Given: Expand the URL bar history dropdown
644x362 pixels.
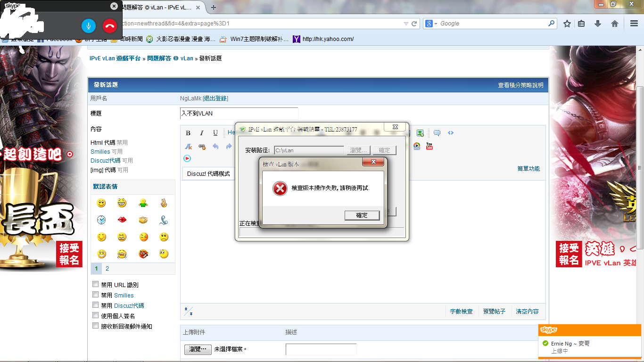Looking at the screenshot, I should pos(406,24).
